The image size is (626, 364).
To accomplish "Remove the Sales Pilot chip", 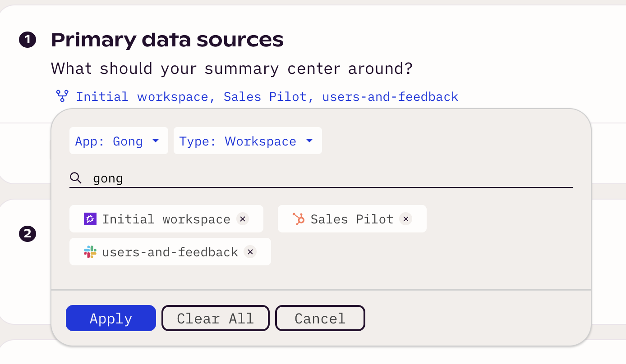I will pos(405,219).
